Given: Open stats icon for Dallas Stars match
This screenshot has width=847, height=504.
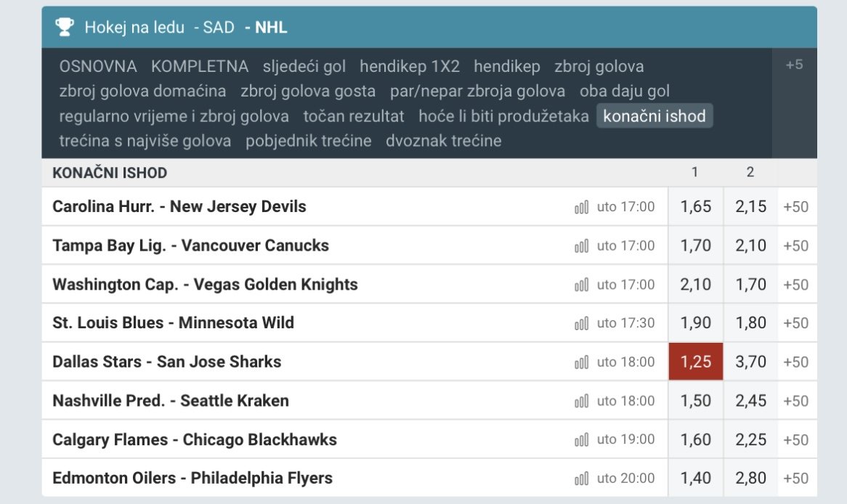Looking at the screenshot, I should click(581, 362).
